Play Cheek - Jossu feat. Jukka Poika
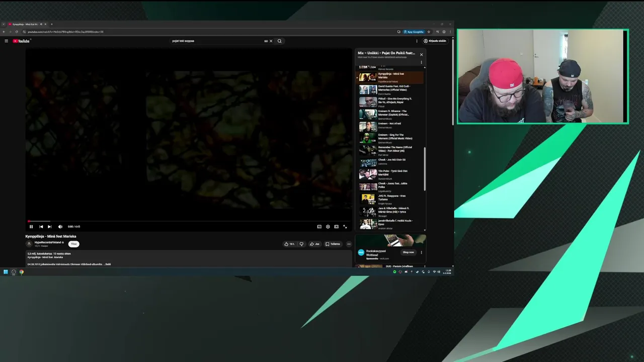 coord(390,187)
